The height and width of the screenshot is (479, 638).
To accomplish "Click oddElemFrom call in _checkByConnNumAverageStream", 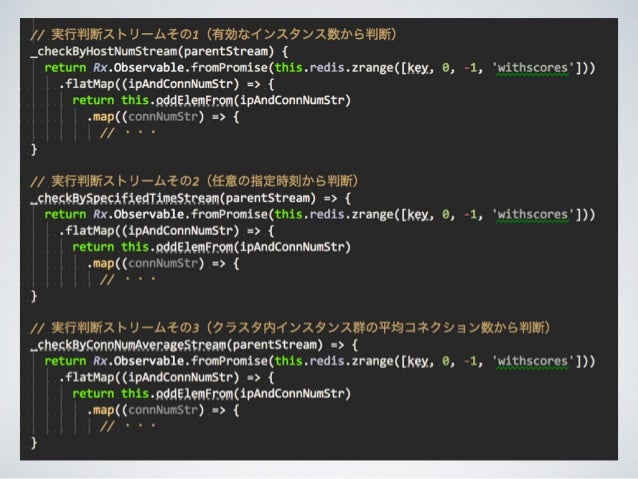I will pyautogui.click(x=194, y=394).
